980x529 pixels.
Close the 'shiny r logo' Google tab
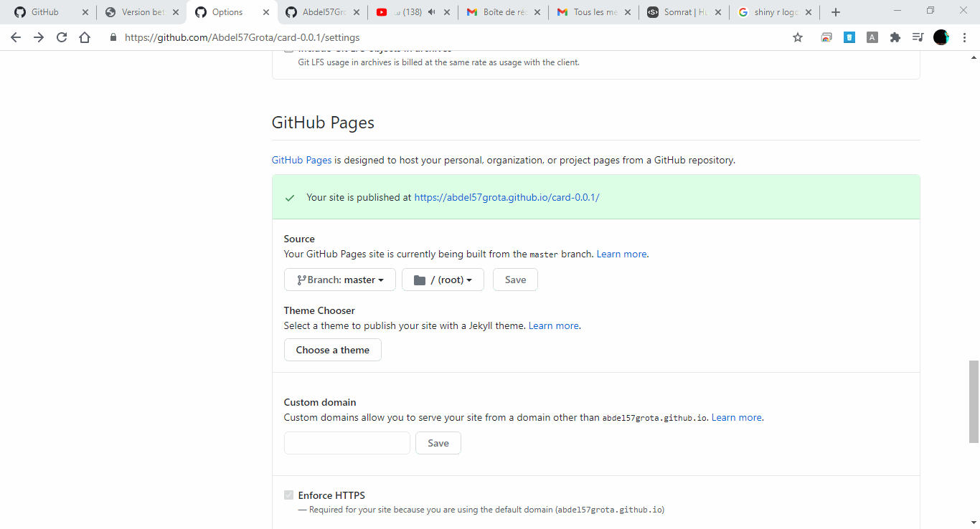click(x=809, y=12)
